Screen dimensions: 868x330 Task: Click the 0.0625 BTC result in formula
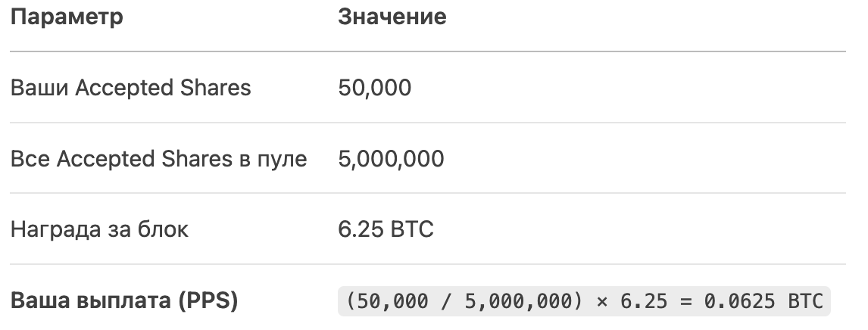pos(764,301)
